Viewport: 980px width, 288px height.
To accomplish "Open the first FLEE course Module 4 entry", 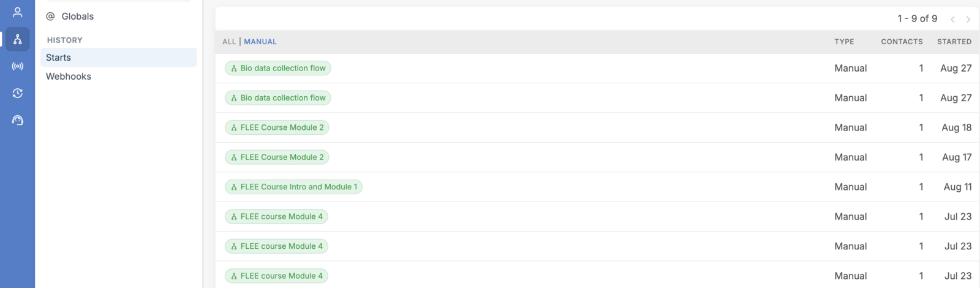I will 276,216.
